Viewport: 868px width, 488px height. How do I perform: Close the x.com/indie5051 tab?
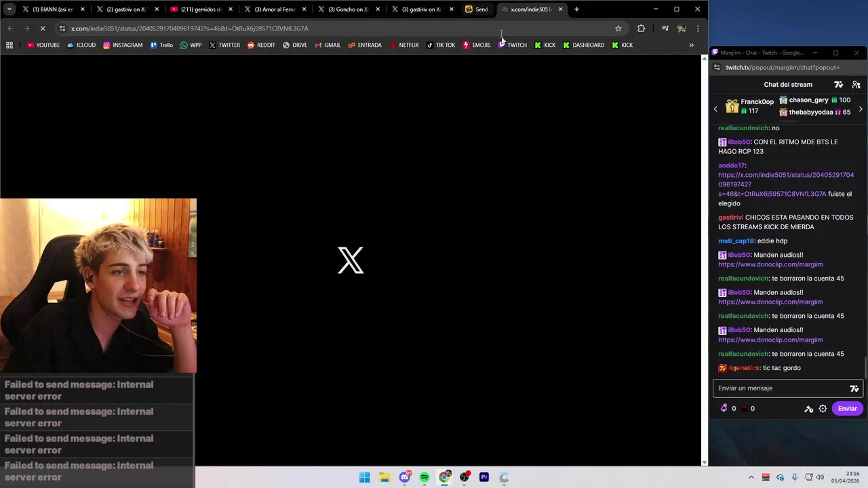[560, 9]
